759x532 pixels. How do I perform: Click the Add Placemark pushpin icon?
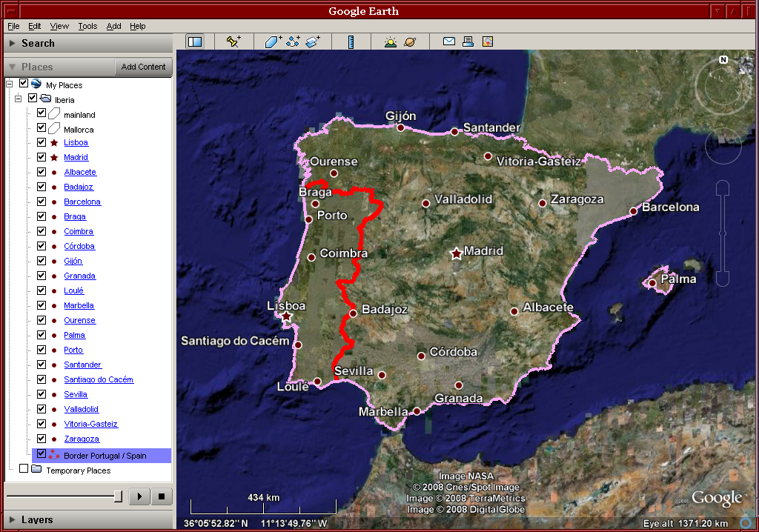233,41
